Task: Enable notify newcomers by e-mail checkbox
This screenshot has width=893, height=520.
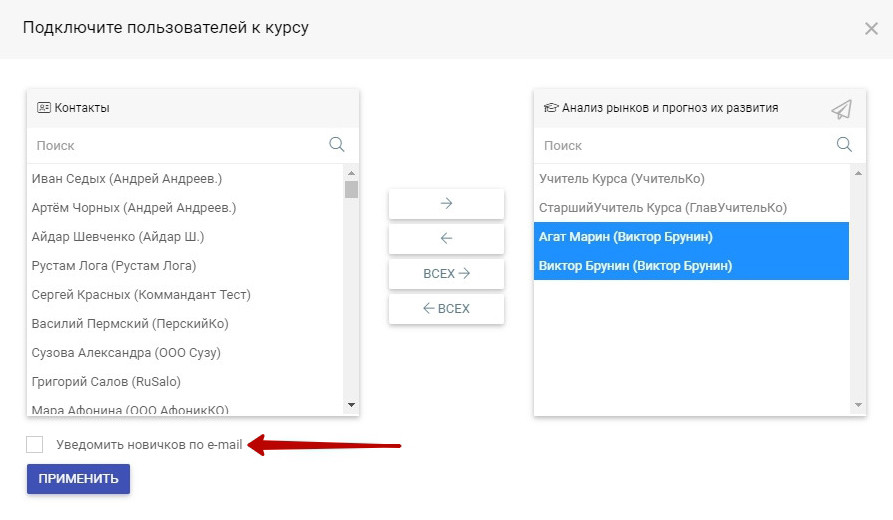Action: 35,445
